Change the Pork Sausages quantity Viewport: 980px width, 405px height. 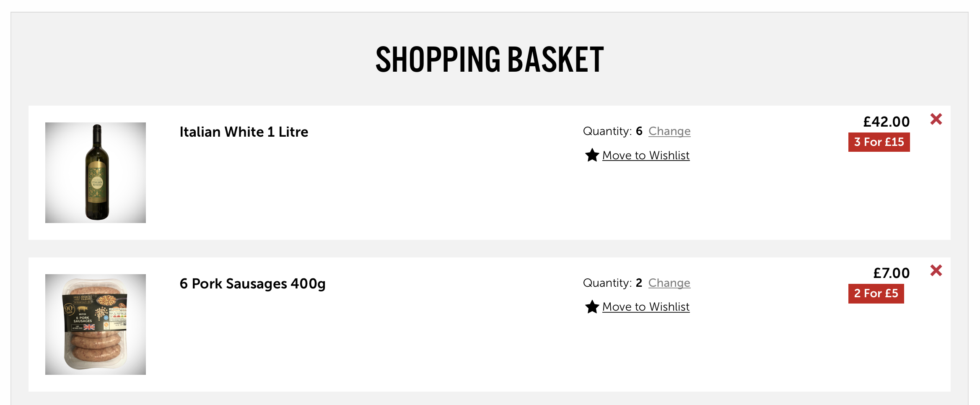click(669, 283)
